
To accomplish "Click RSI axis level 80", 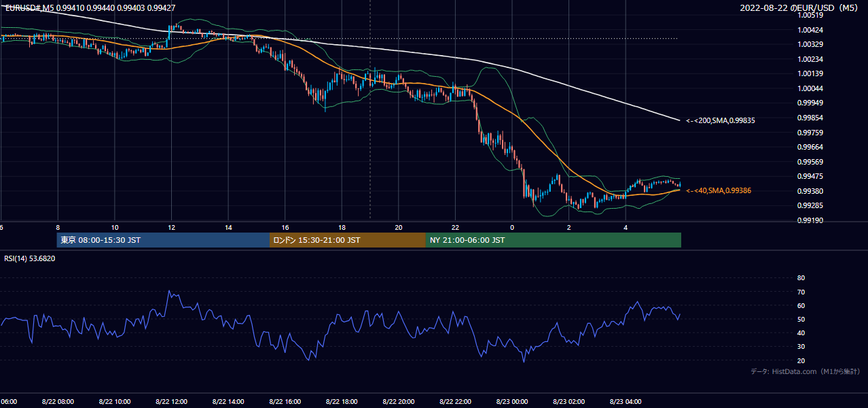I will pyautogui.click(x=801, y=278).
